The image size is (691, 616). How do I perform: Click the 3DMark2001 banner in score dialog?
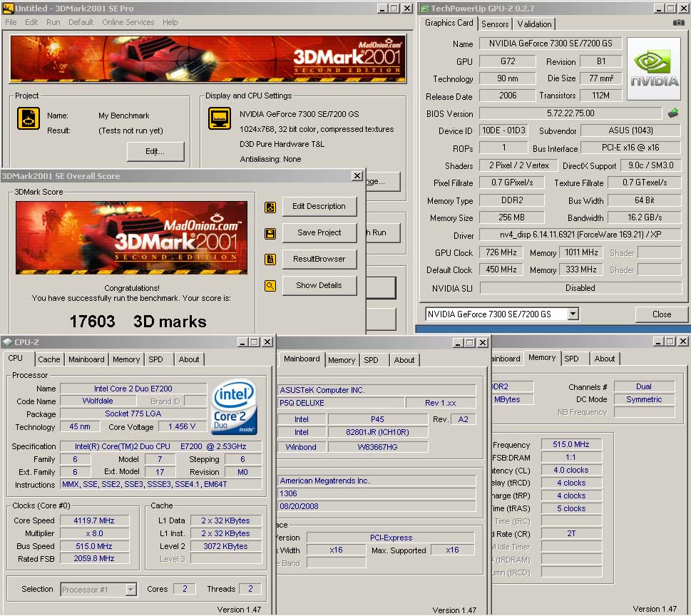click(131, 238)
